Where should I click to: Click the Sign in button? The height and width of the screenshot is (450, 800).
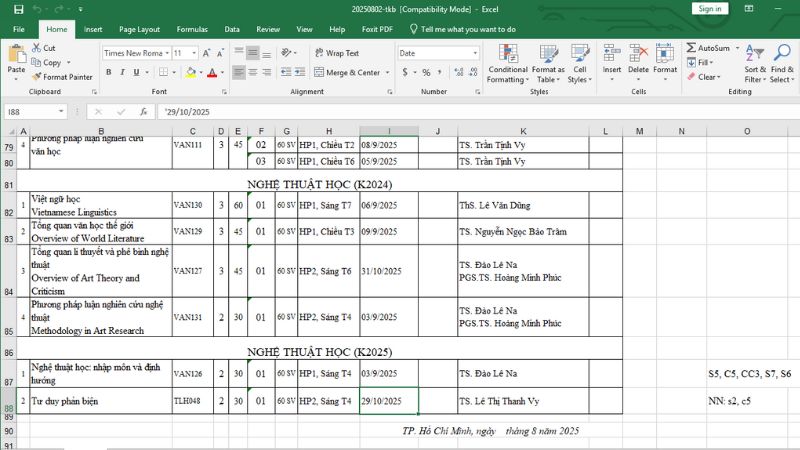point(709,8)
